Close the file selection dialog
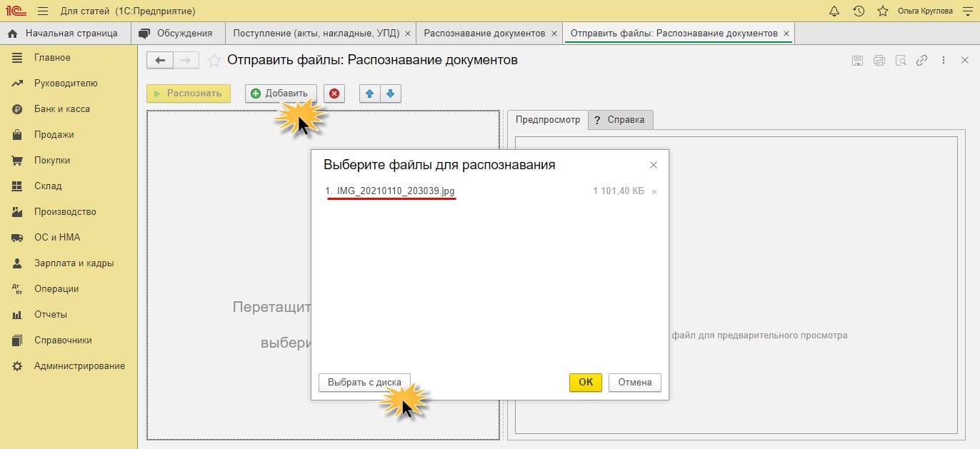 [x=653, y=165]
